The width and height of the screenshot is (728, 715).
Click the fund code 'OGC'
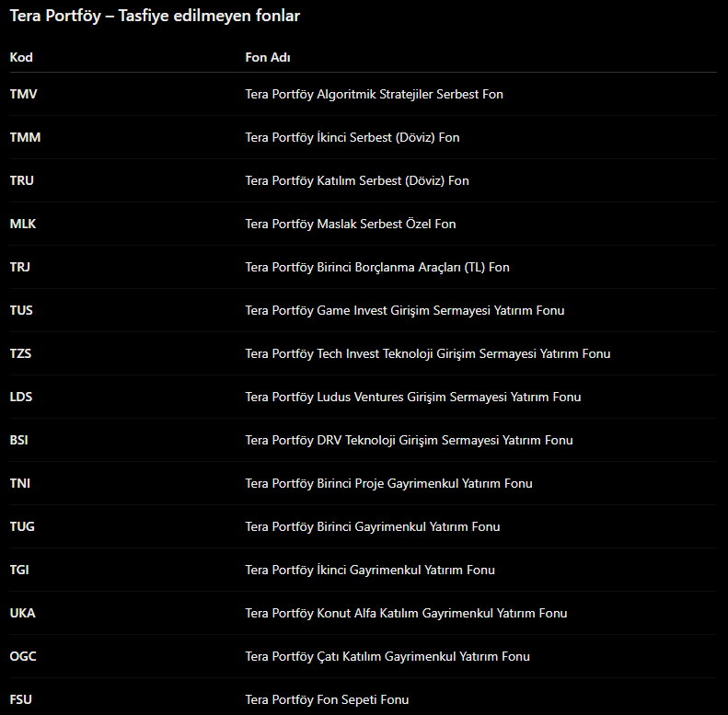point(23,656)
